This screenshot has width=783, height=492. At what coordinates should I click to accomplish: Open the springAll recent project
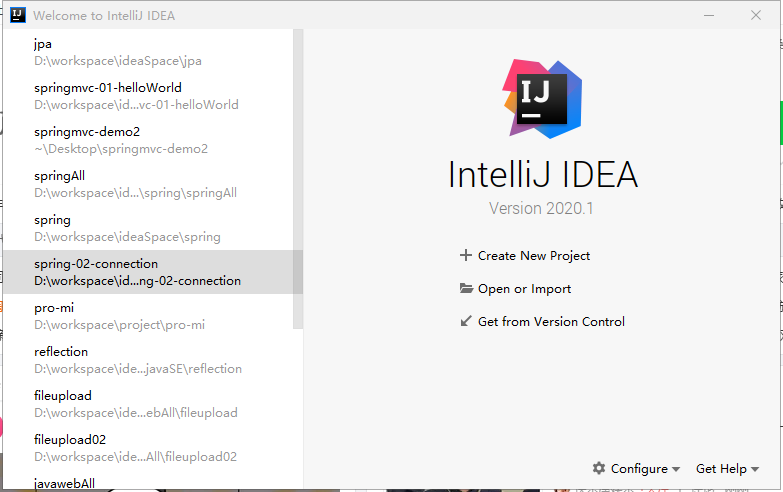148,184
